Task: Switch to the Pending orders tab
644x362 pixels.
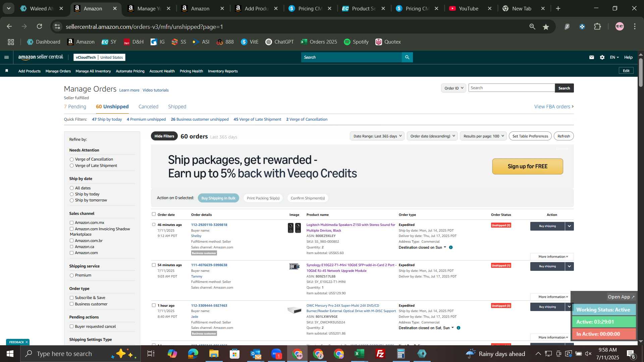Action: 75,107
